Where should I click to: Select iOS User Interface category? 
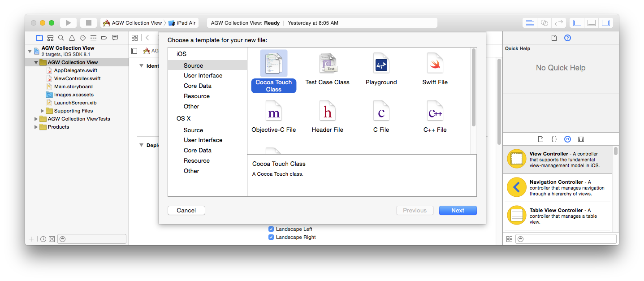pos(207,76)
